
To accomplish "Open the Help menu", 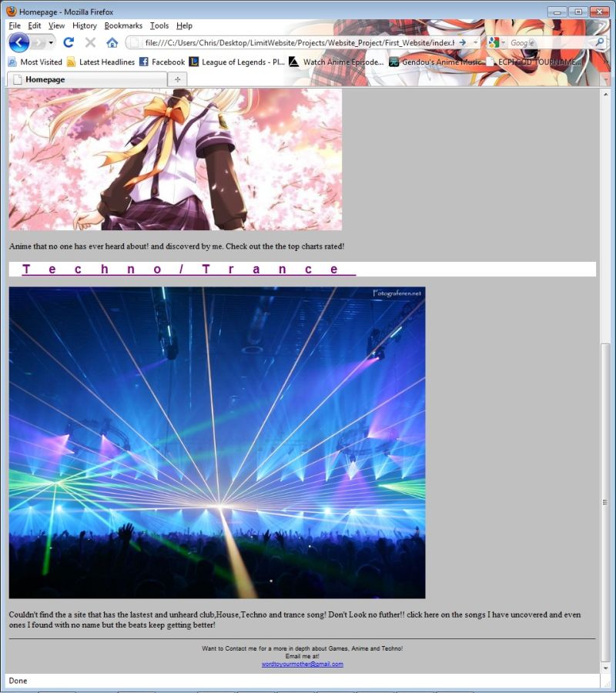I will (x=184, y=25).
